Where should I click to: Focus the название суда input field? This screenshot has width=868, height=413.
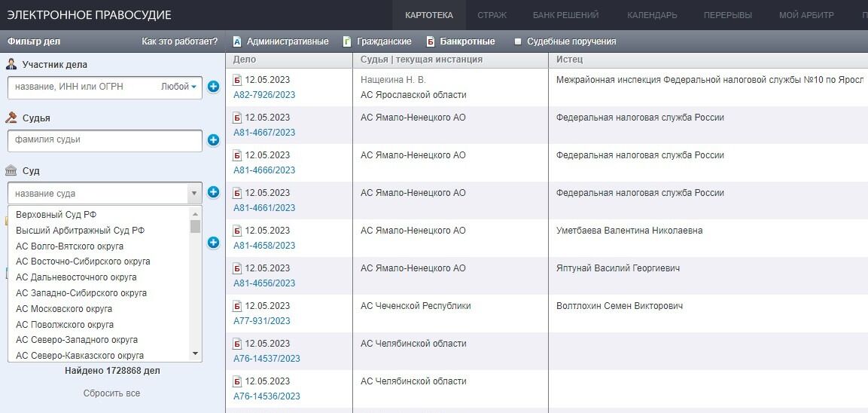98,194
